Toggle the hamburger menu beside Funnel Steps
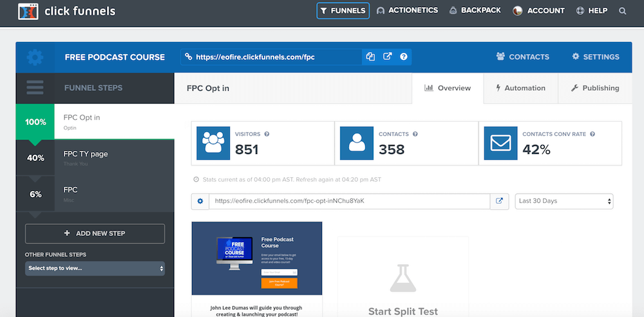Image resolution: width=644 pixels, height=317 pixels. point(35,88)
